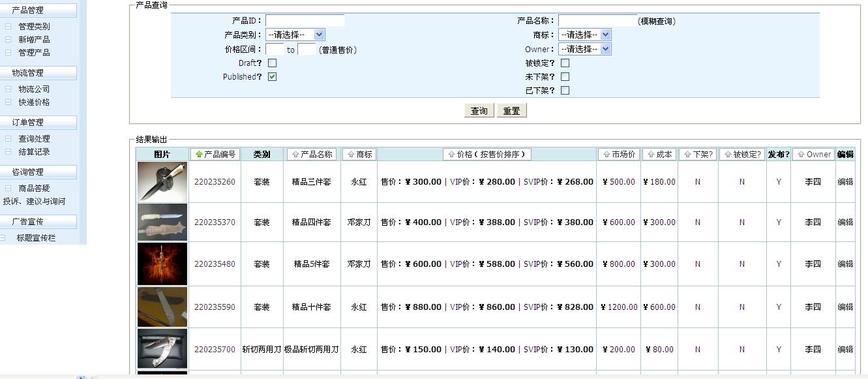
Task: Open 结算记录 under 订单管理
Action: pyautogui.click(x=34, y=152)
